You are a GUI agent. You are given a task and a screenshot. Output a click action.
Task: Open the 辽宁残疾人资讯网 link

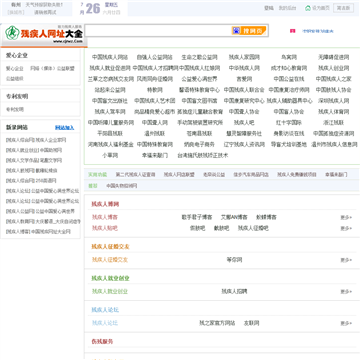click(244, 145)
